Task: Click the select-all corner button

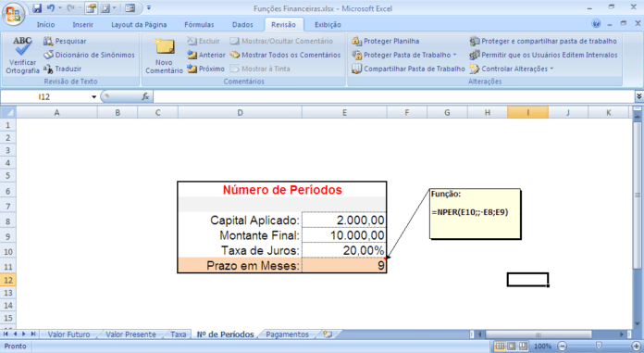Action: point(8,113)
